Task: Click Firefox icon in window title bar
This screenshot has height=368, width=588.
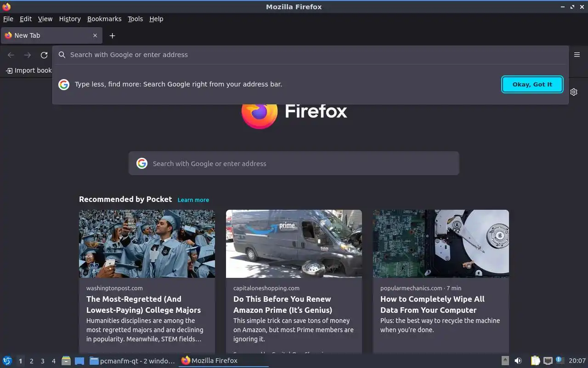Action: 6,6
